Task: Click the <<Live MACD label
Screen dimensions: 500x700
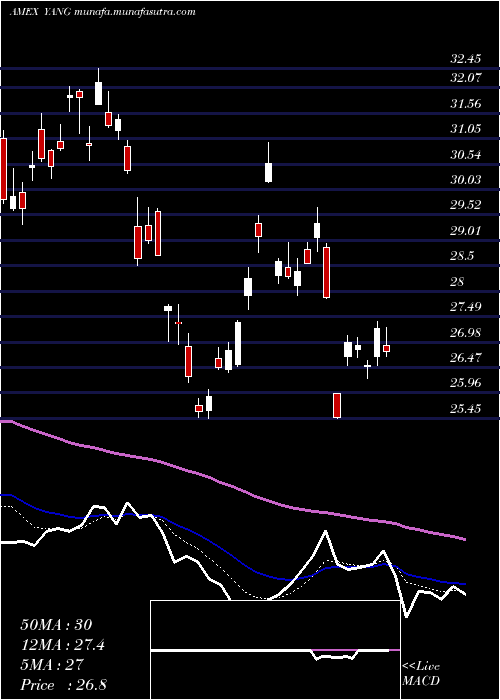Action: pos(421,674)
